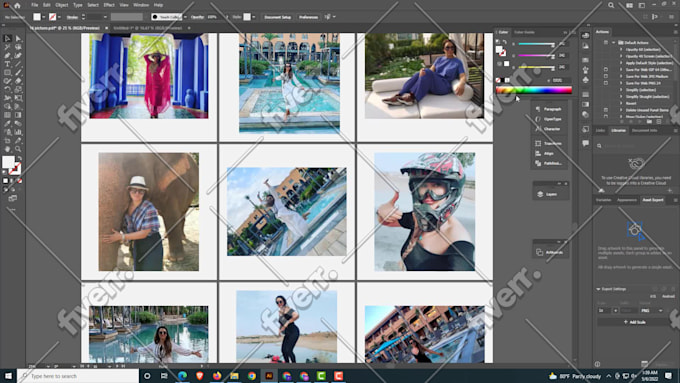Click Swap Fill and Stroke arrow
The width and height of the screenshot is (680, 383).
coord(19,159)
